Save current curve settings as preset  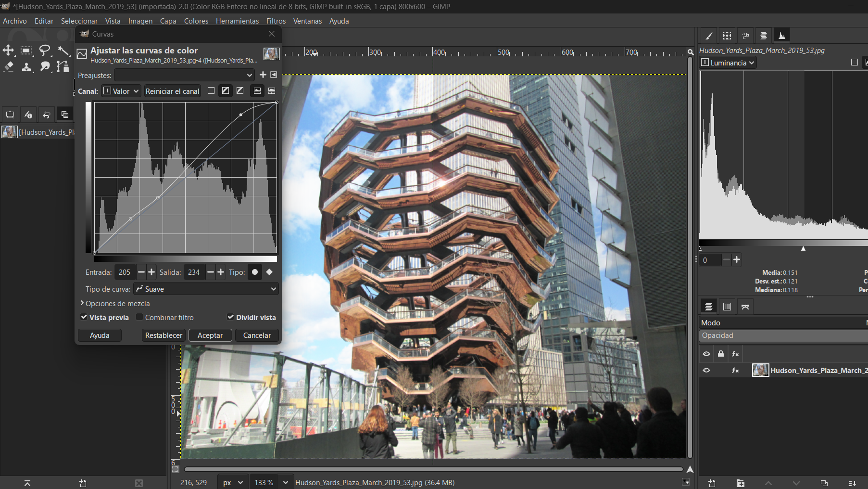tap(263, 75)
